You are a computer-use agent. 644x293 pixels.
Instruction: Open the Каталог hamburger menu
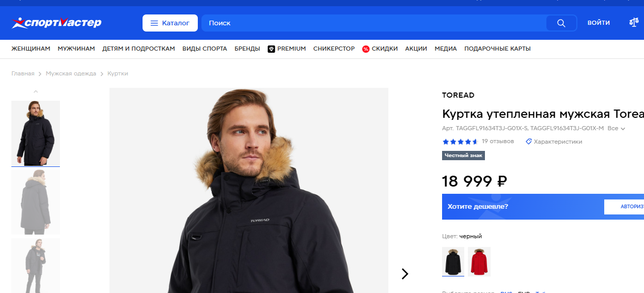170,23
